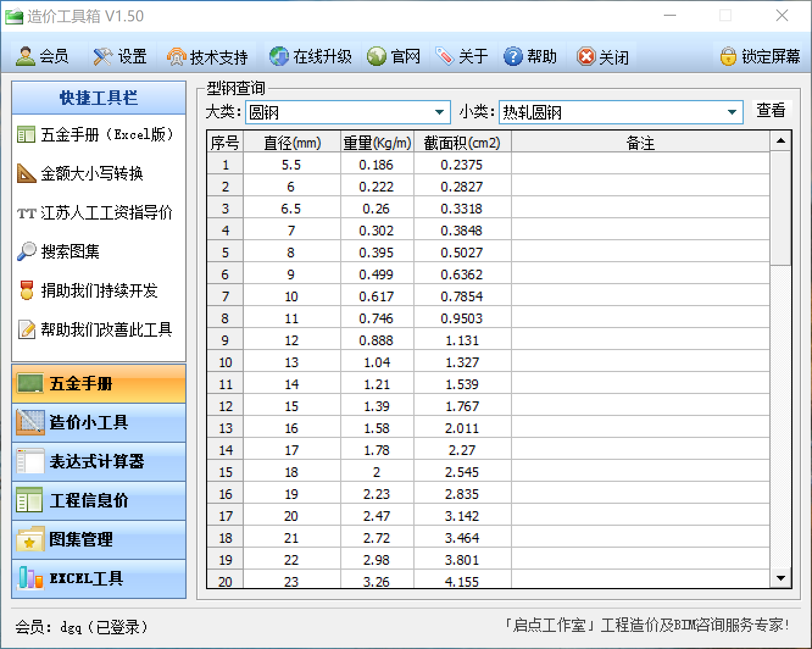This screenshot has height=649, width=812.
Task: Click the 技术支持 headset icon
Action: (x=177, y=57)
